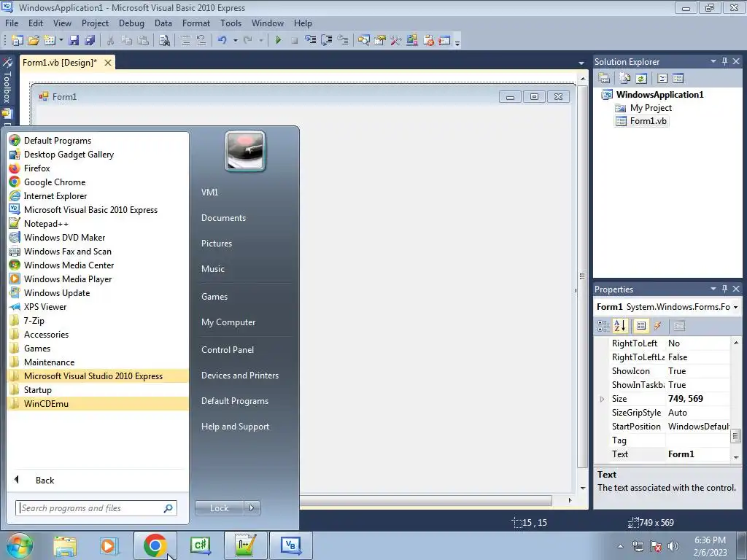Viewport: 747px width, 560px height.
Task: Save Form1.vb using the floppy disk icon
Action: click(74, 41)
